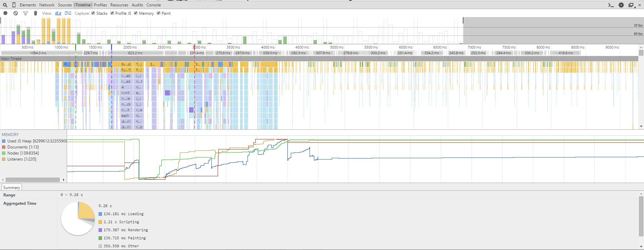Click summary pane scroll down arrow

[641, 247]
